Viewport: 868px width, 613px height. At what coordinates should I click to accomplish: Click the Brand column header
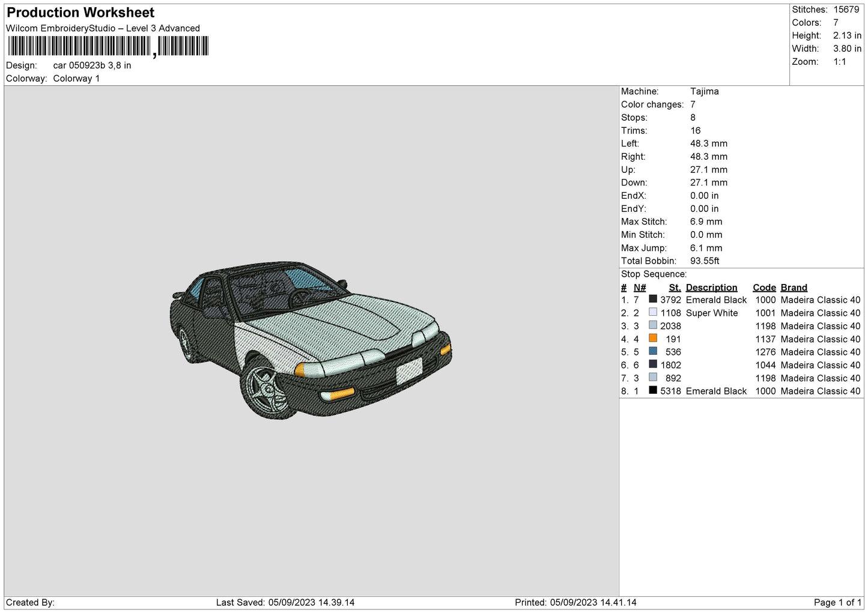(794, 288)
